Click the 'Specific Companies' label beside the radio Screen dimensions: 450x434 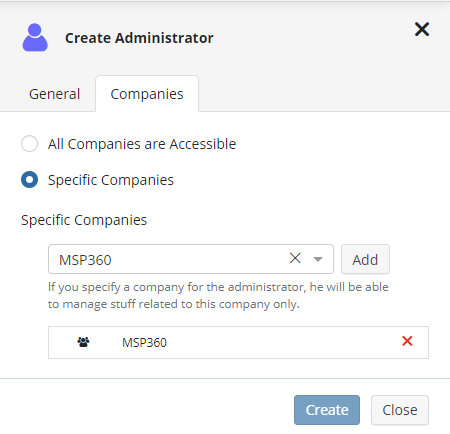pyautogui.click(x=111, y=180)
